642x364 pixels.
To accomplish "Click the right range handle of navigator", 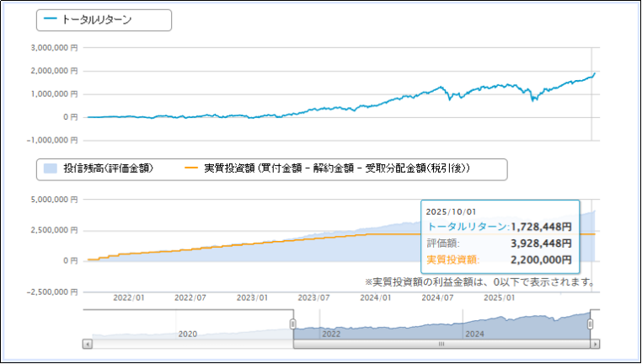I will click(x=591, y=324).
